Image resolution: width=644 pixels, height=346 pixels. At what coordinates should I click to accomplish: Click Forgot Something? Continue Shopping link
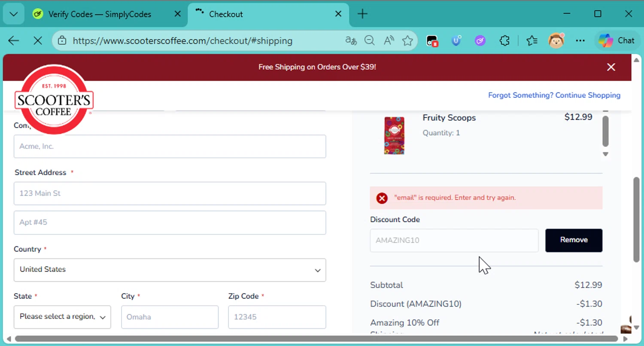point(554,95)
